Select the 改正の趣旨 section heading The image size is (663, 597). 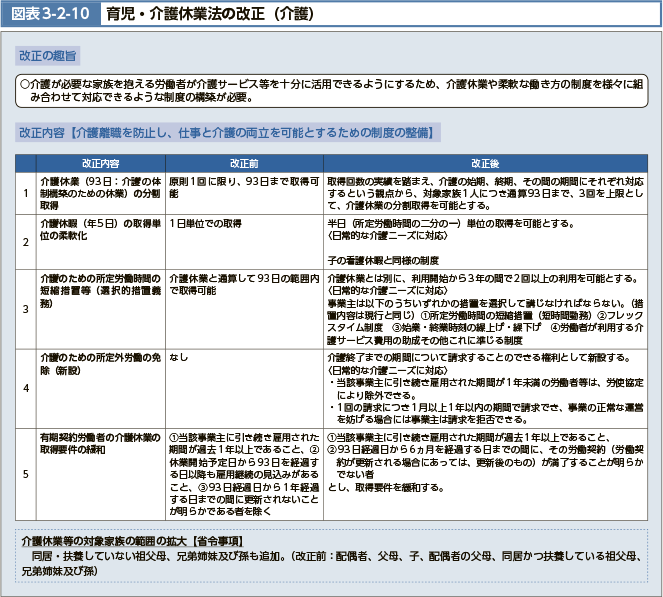tap(48, 55)
